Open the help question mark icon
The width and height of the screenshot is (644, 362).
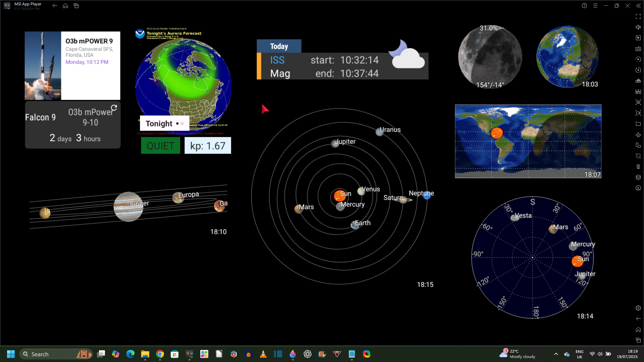(x=585, y=6)
